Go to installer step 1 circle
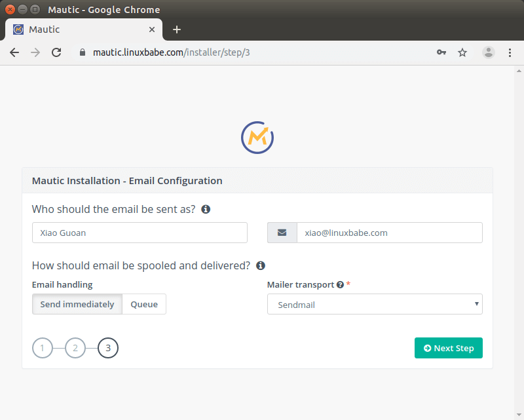Image resolution: width=524 pixels, height=420 pixels. point(43,348)
